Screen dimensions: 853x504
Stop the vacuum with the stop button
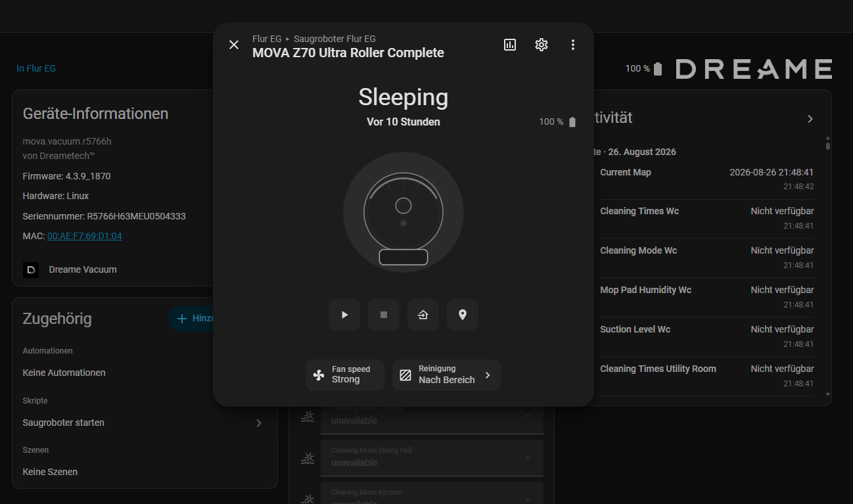[x=384, y=315]
